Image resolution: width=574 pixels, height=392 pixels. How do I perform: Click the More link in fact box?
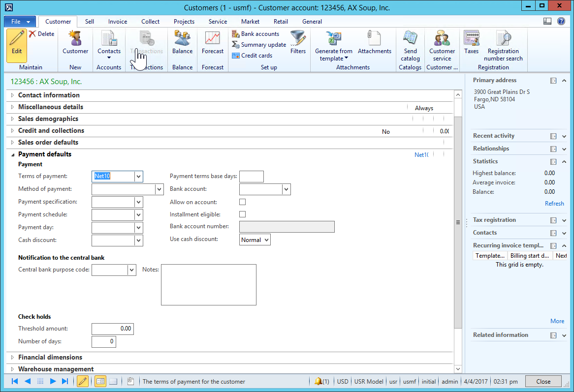click(x=557, y=321)
